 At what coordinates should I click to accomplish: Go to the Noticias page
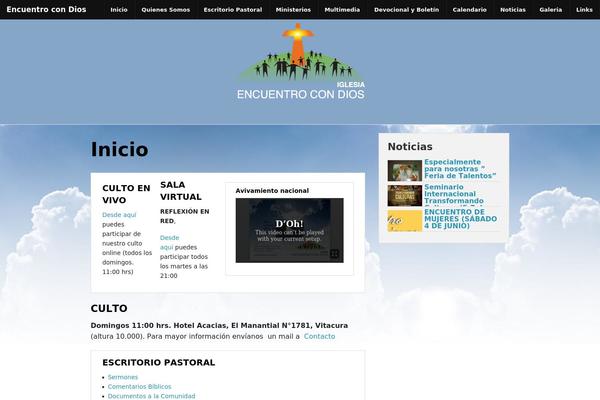[513, 10]
